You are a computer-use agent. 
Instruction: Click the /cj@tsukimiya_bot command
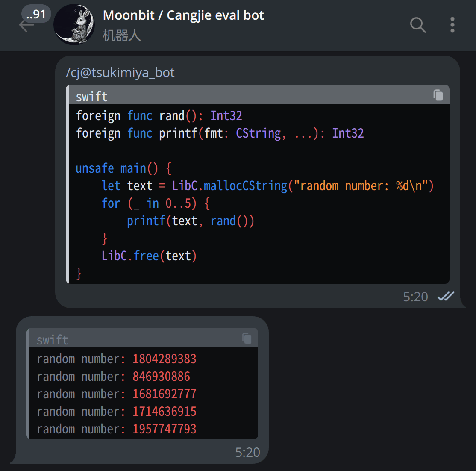pyautogui.click(x=120, y=73)
